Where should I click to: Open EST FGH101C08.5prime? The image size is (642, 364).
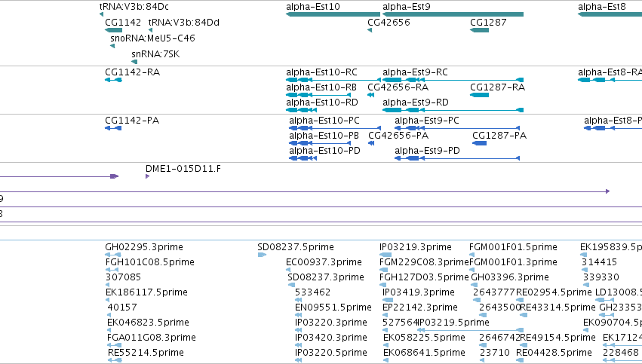click(150, 262)
